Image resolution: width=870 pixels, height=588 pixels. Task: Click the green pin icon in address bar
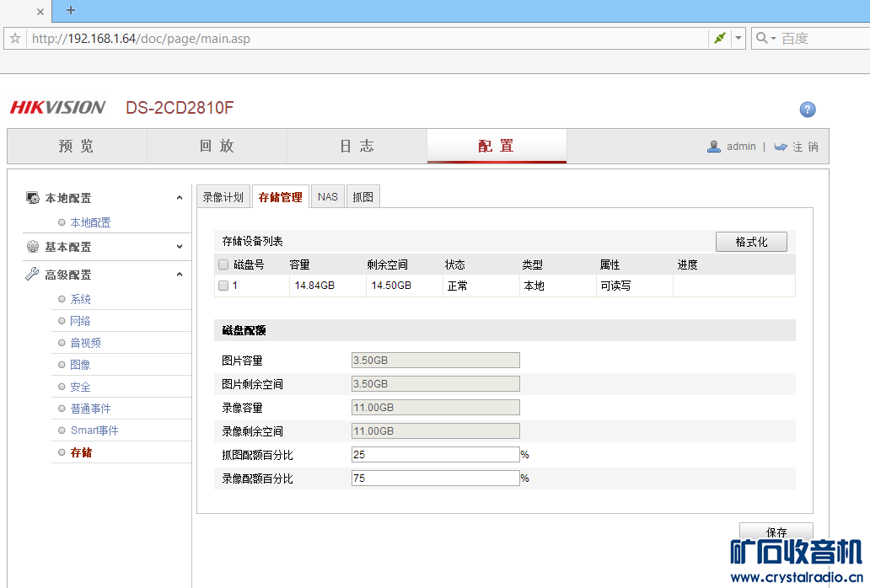tap(719, 38)
